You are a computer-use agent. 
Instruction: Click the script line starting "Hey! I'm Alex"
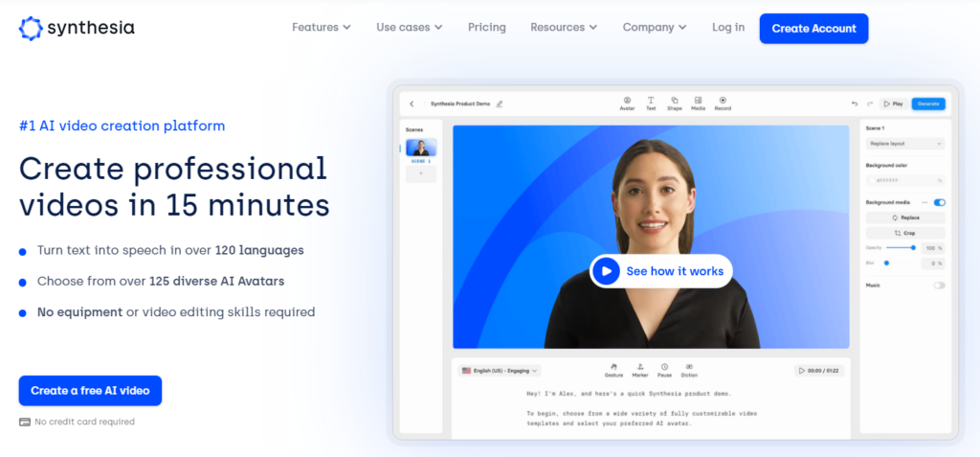pyautogui.click(x=629, y=394)
